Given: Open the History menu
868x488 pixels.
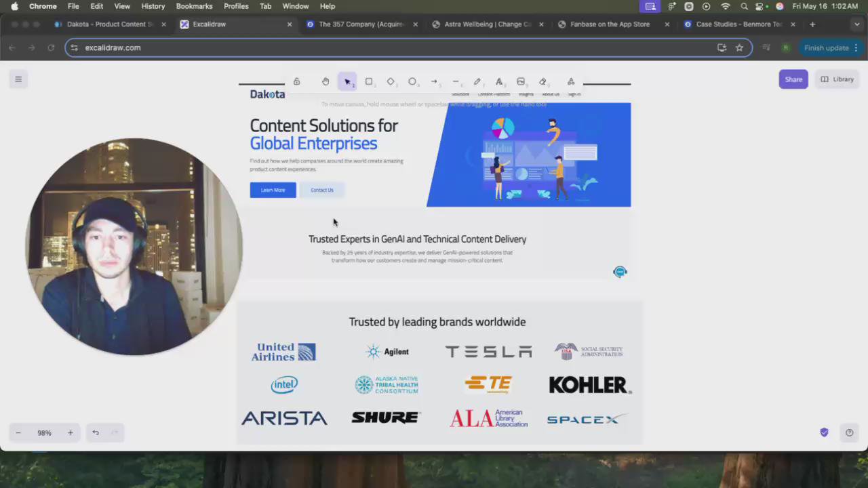Looking at the screenshot, I should tap(153, 6).
